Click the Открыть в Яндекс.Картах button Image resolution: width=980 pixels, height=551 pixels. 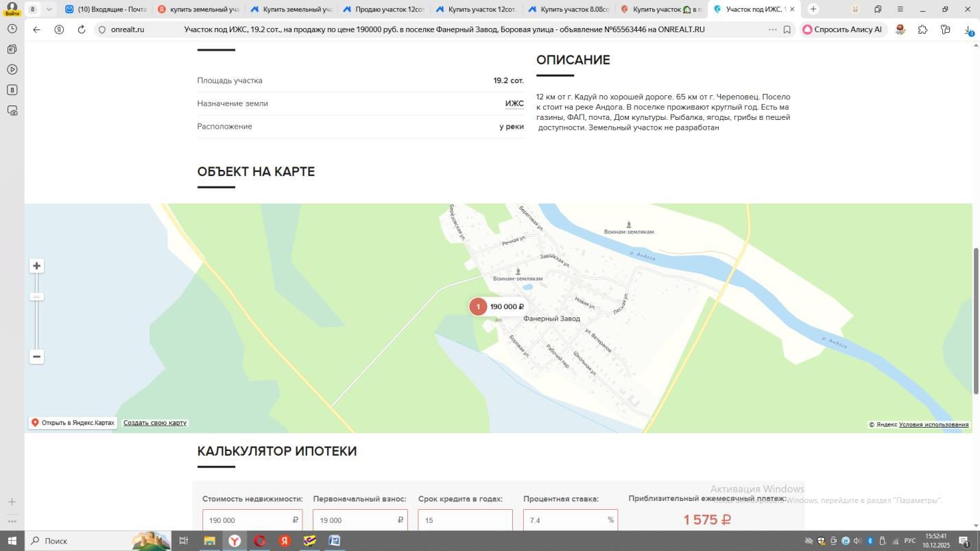tap(73, 423)
